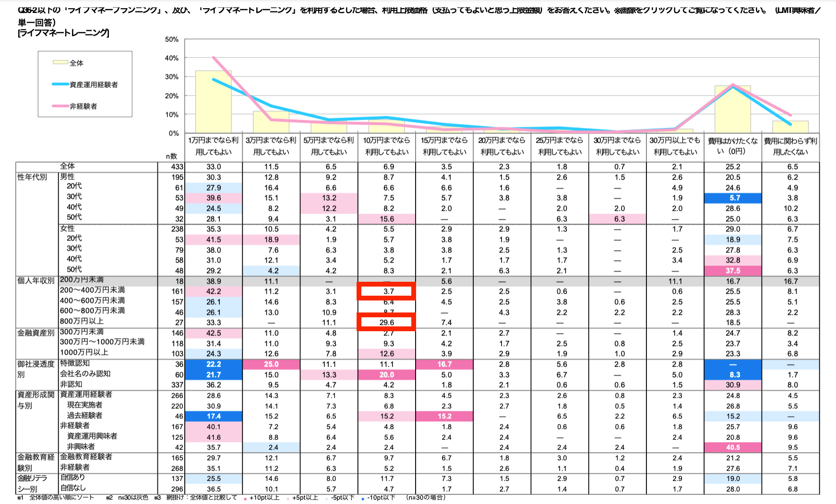Click the pink 非経験者 legend line
836x504 pixels.
pyautogui.click(x=60, y=106)
